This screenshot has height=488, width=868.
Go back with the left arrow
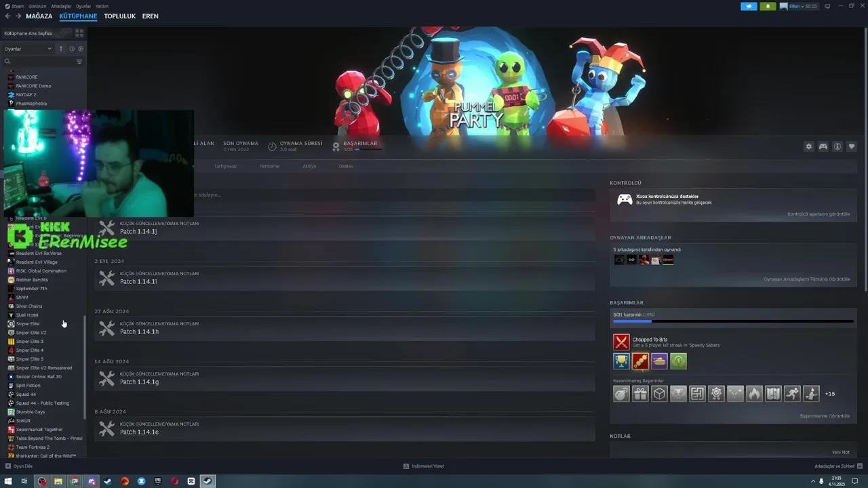click(8, 16)
